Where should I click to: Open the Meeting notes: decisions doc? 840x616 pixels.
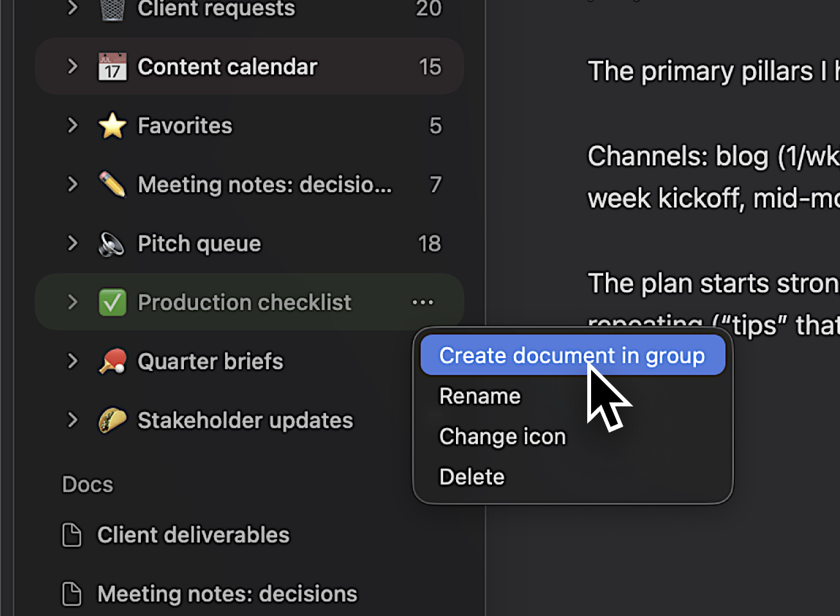(227, 594)
